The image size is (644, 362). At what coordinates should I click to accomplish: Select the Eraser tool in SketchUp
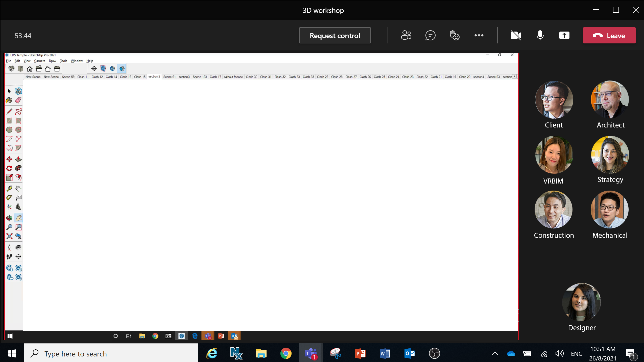pyautogui.click(x=18, y=100)
